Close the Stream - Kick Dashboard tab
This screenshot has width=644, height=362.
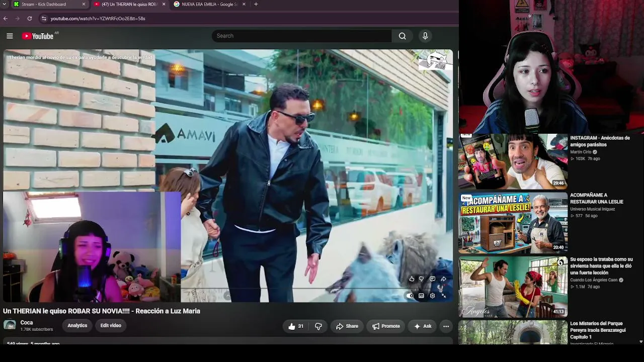click(84, 4)
